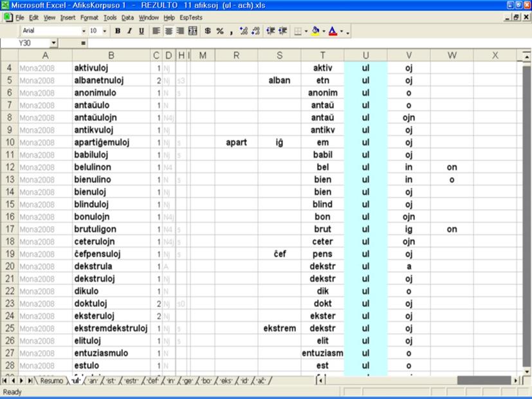Apply comma style format

click(x=232, y=32)
